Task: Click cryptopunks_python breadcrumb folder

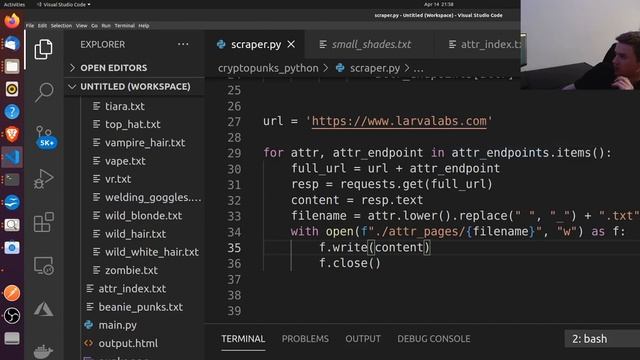Action: click(x=268, y=68)
